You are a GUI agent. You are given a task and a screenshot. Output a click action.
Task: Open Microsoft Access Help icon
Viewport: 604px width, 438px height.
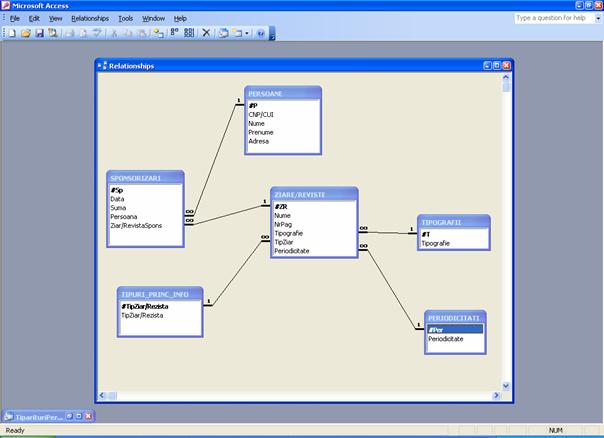point(261,33)
